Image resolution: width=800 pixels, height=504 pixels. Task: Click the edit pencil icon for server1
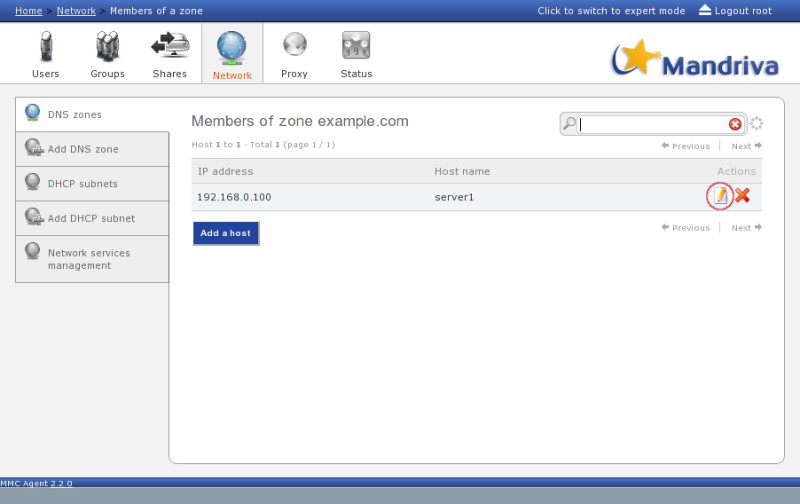720,195
